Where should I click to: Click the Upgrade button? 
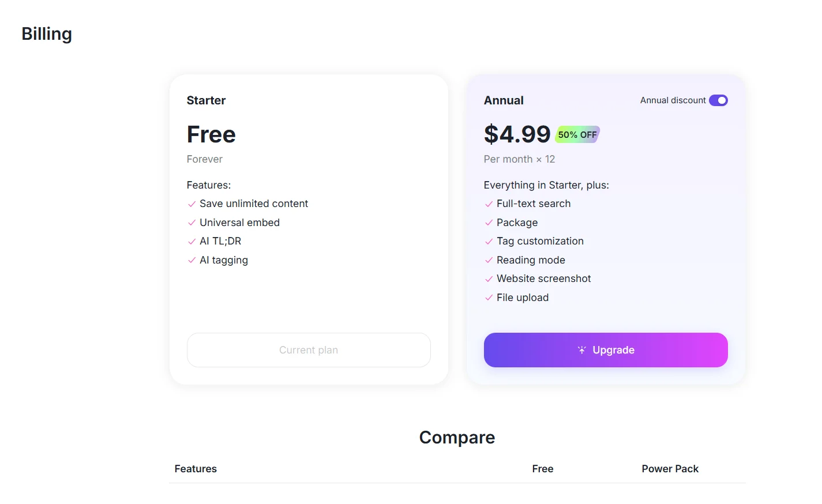click(x=605, y=350)
